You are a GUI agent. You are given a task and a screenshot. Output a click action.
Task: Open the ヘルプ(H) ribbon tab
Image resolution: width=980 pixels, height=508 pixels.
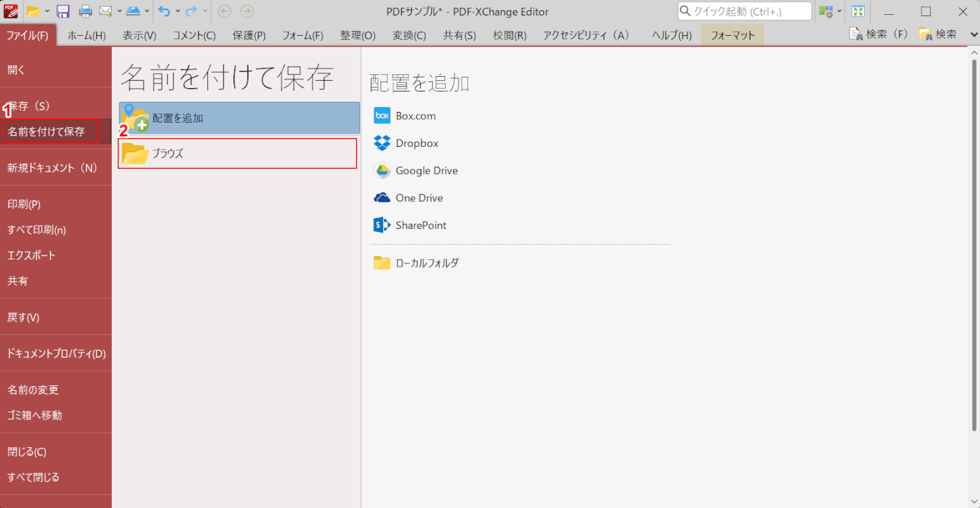(672, 35)
